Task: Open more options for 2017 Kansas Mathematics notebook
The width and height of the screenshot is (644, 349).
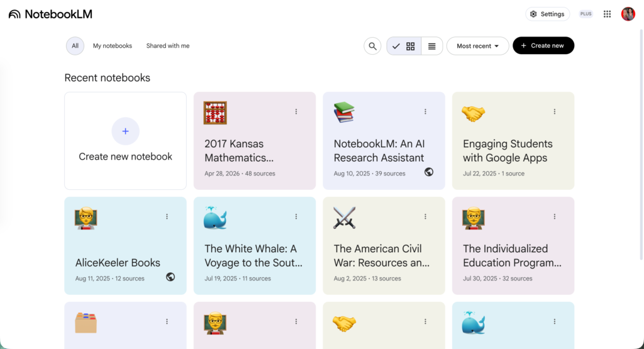Action: pos(296,112)
